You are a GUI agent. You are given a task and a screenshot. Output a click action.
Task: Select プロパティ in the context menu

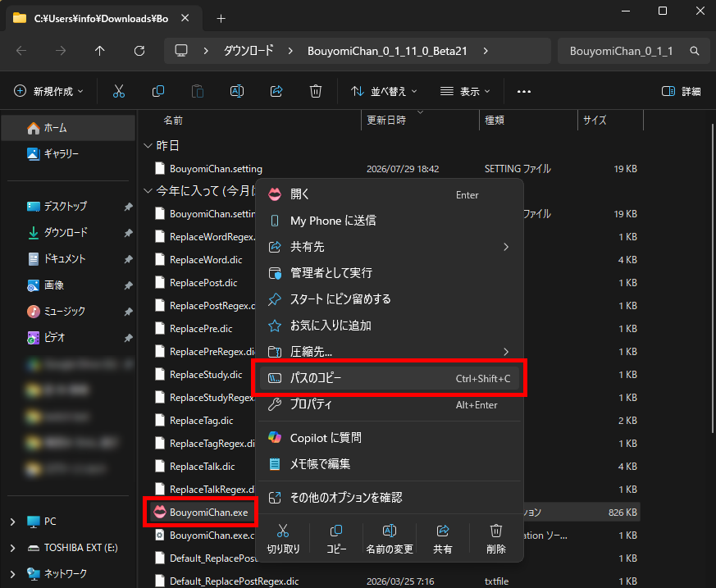pos(389,404)
